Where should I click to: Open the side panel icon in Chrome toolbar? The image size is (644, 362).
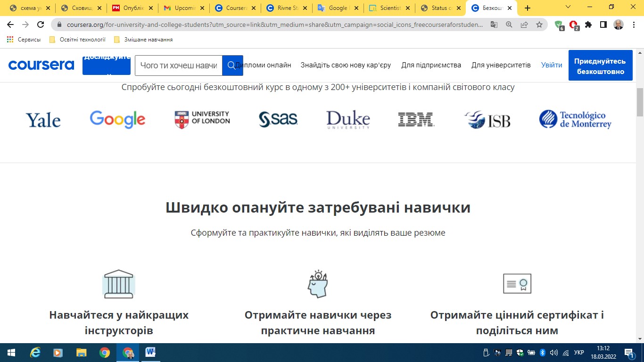click(603, 25)
